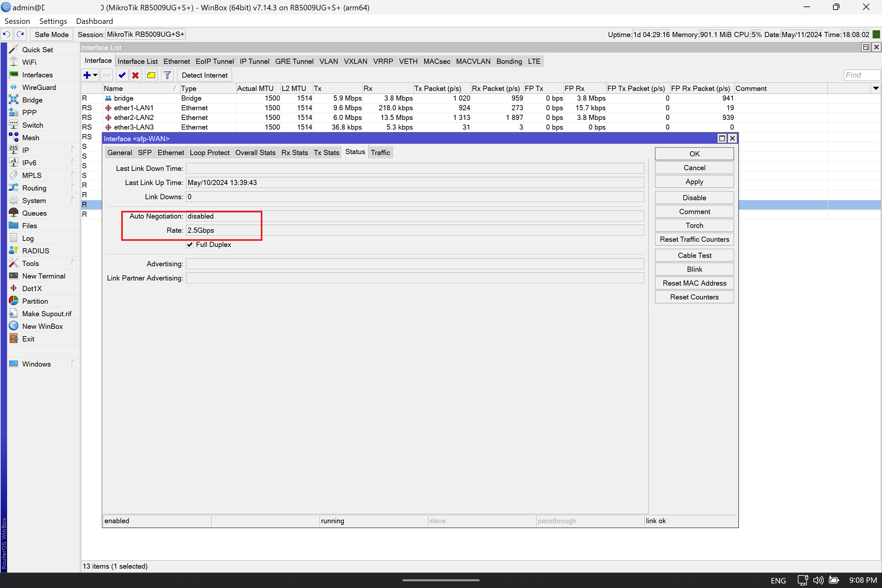Open the PPP section

[x=29, y=113]
